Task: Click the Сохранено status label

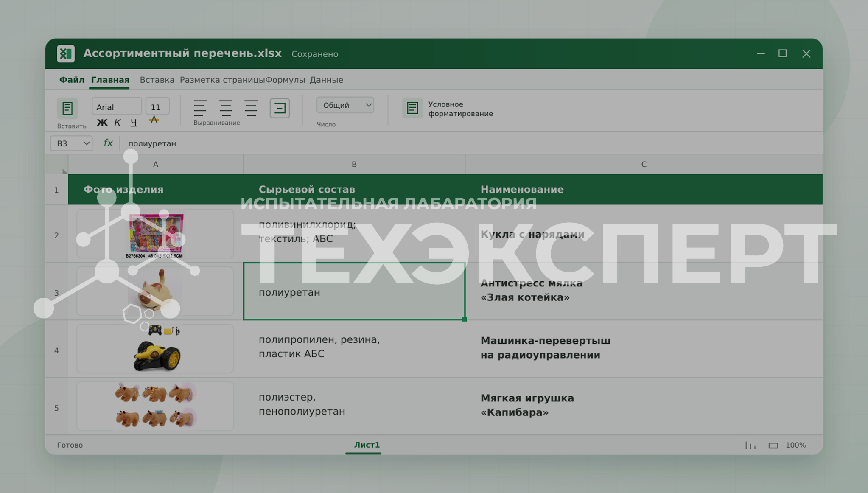Action: coord(315,54)
